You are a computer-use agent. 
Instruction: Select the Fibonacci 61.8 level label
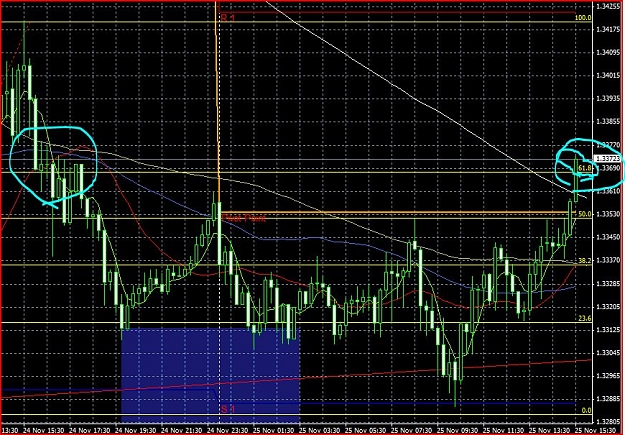584,168
